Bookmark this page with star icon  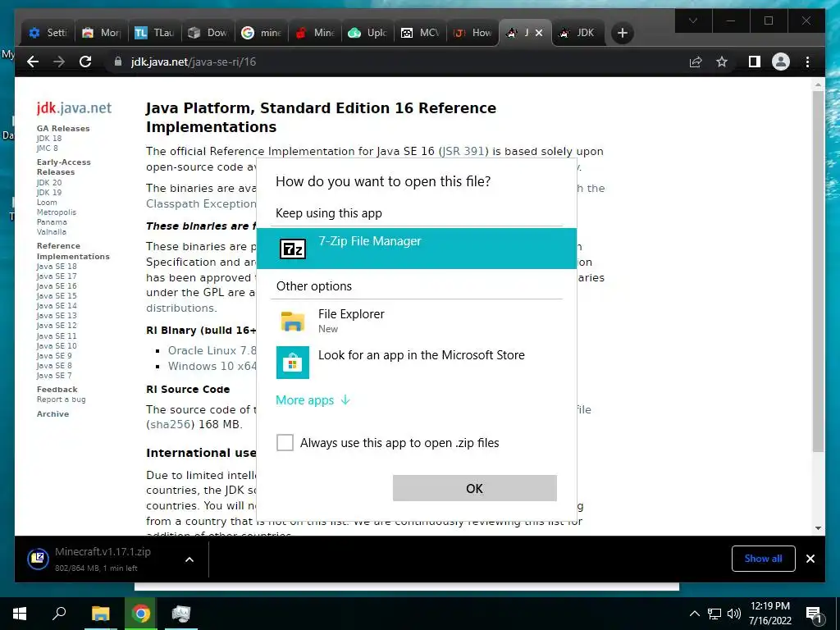[x=722, y=62]
